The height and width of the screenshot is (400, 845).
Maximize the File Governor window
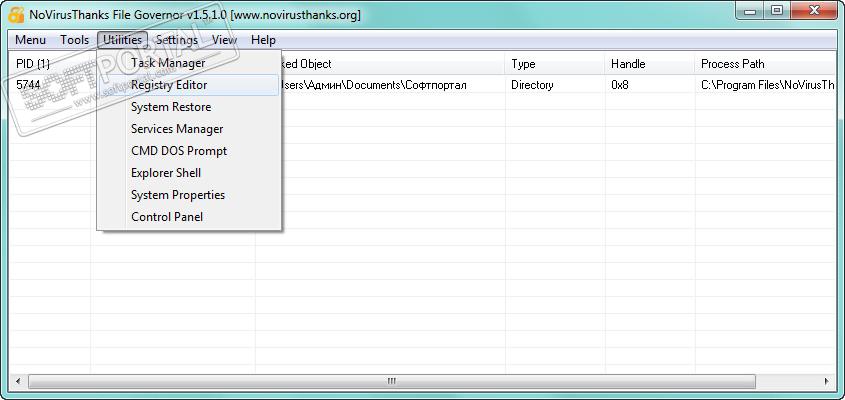(x=777, y=11)
